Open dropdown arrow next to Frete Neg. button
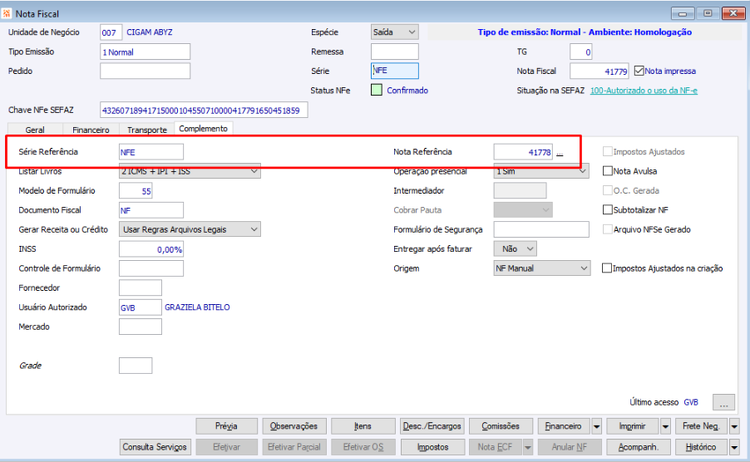The image size is (750, 462). (734, 426)
